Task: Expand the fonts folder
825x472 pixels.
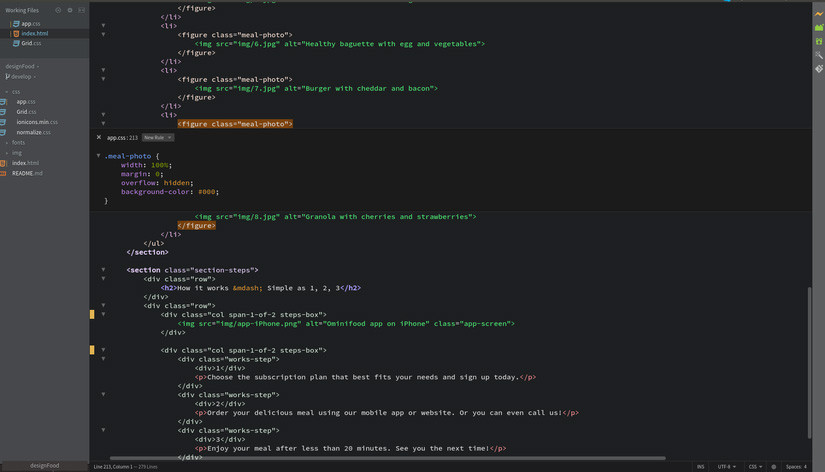Action: [x=6, y=143]
